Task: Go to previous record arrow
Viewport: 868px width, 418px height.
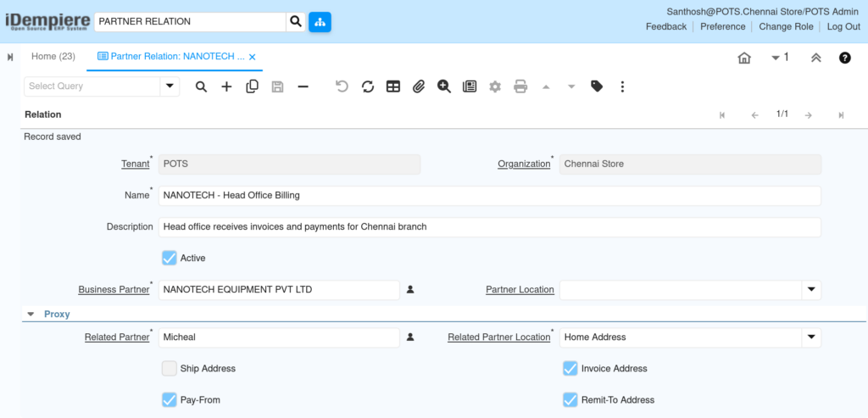Action: [754, 115]
